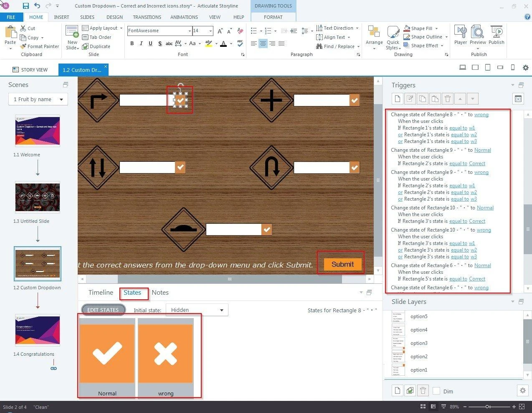Click the Paste clipboard icon
Viewport: 532px width, 413px height.
click(10, 33)
